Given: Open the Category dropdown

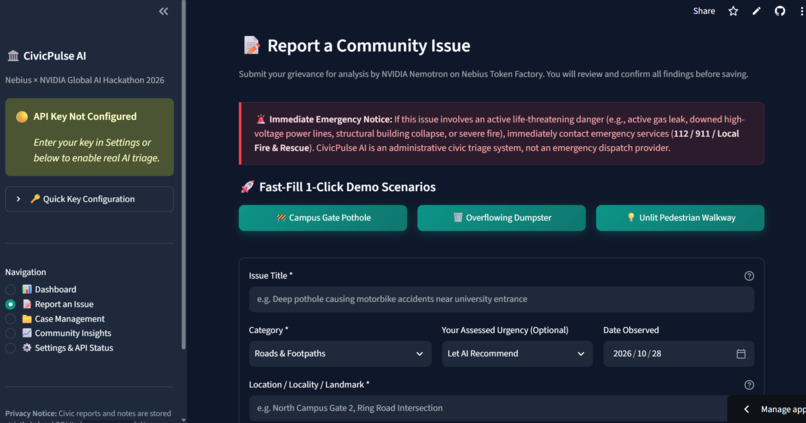Looking at the screenshot, I should [x=340, y=354].
